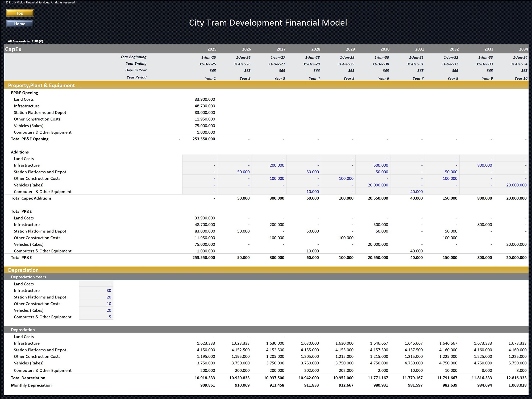This screenshot has height=399, width=532.
Task: Click the Computers & Other Equipment depreciation value 5
Action: click(110, 317)
